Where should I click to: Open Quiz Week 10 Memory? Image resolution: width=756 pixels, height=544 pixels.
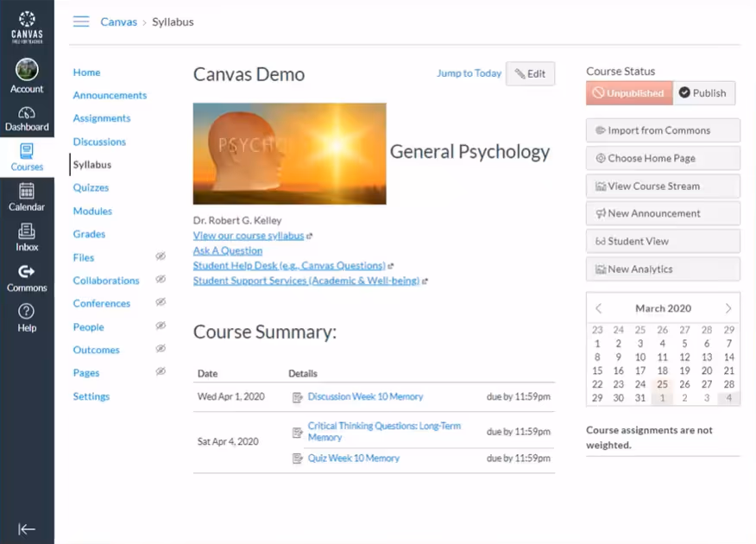(354, 459)
